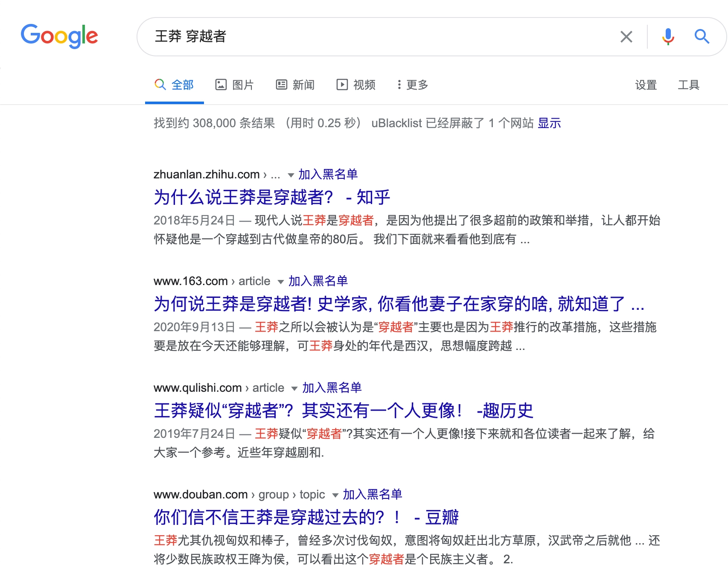
Task: Open result 为什么说王莽是穿越者? - 知乎
Action: 272,197
